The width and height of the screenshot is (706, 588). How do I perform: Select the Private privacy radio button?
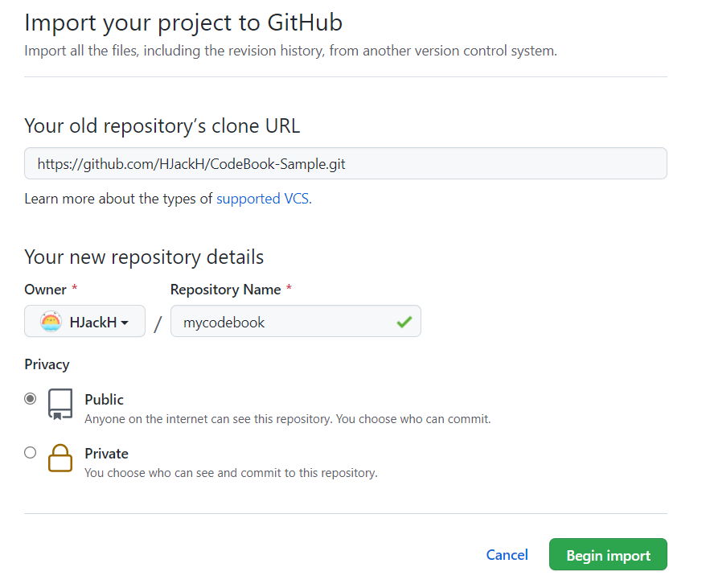click(31, 452)
